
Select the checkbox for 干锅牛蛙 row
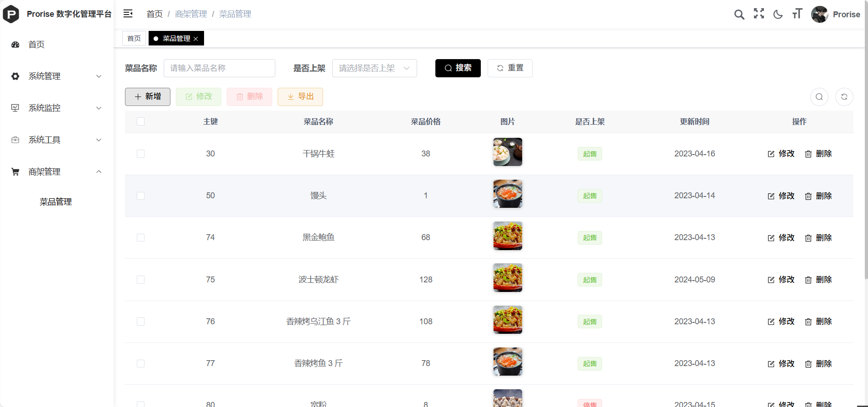click(x=141, y=154)
